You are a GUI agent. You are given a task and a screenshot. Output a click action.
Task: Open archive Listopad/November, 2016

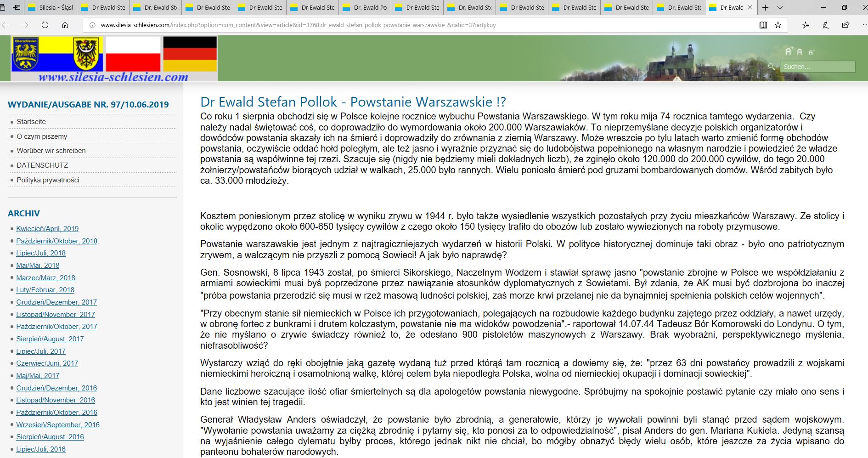point(56,400)
